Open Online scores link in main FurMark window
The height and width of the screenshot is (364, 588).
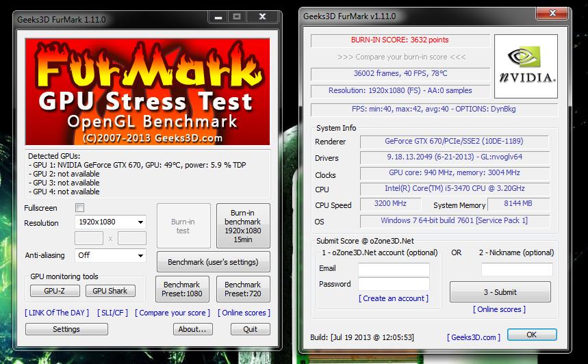click(244, 313)
